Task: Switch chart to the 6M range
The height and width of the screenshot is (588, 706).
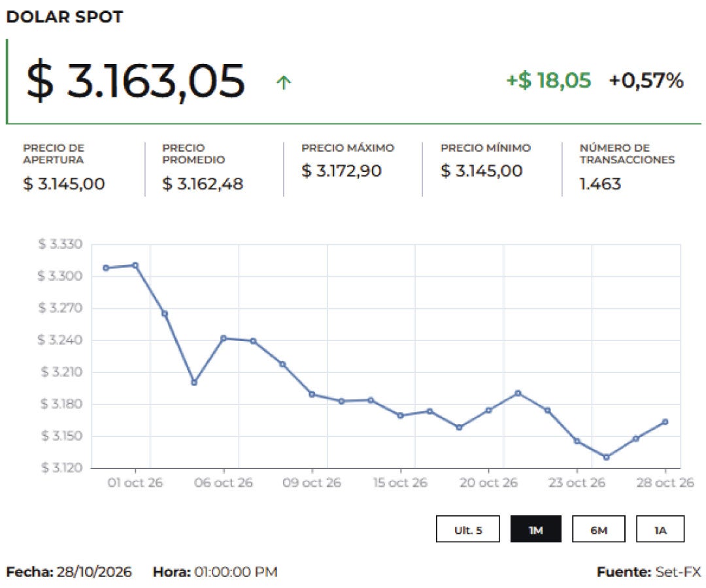Action: 598,529
